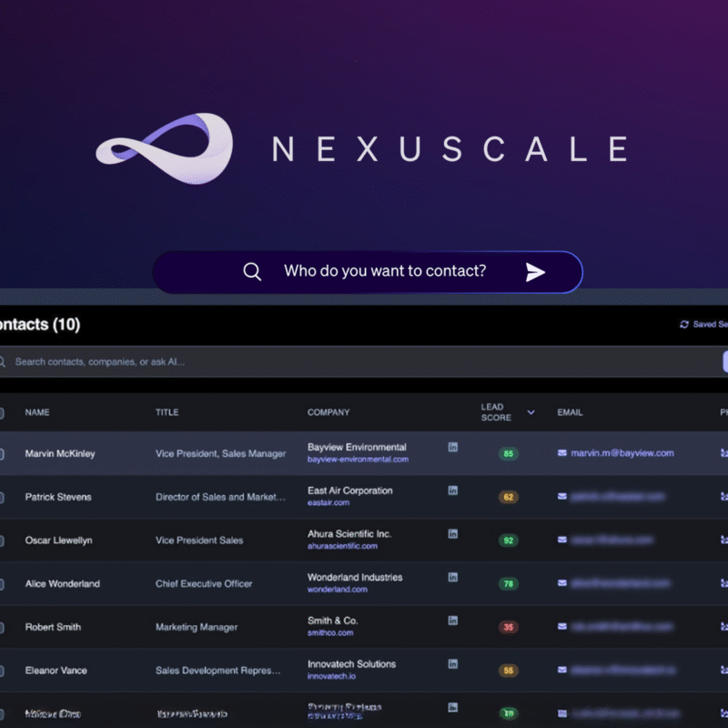This screenshot has width=728, height=728.
Task: Open the LinkedIn icon for East Air Corporation
Action: 452,490
